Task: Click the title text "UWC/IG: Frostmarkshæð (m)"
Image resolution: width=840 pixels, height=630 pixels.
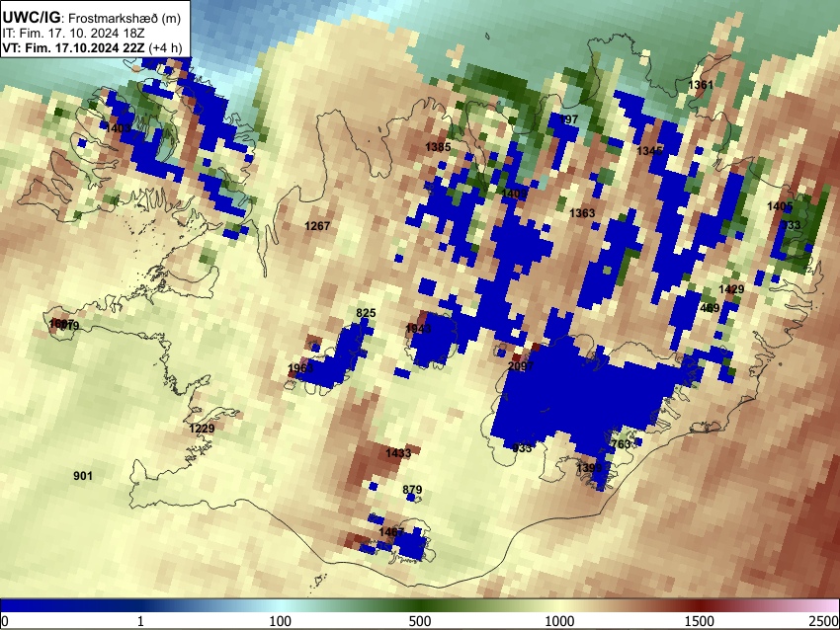Action: (92, 17)
